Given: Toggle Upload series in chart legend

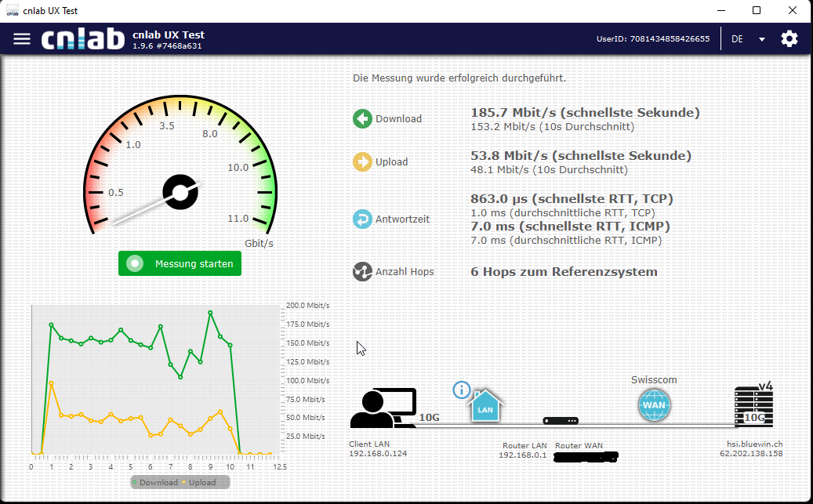Looking at the screenshot, I should pos(199,482).
